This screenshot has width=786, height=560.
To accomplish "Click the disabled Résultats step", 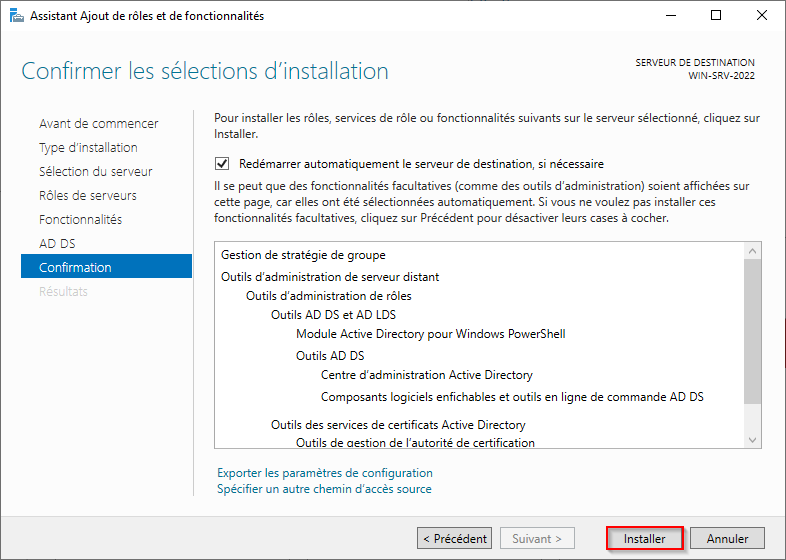I will pyautogui.click(x=63, y=291).
